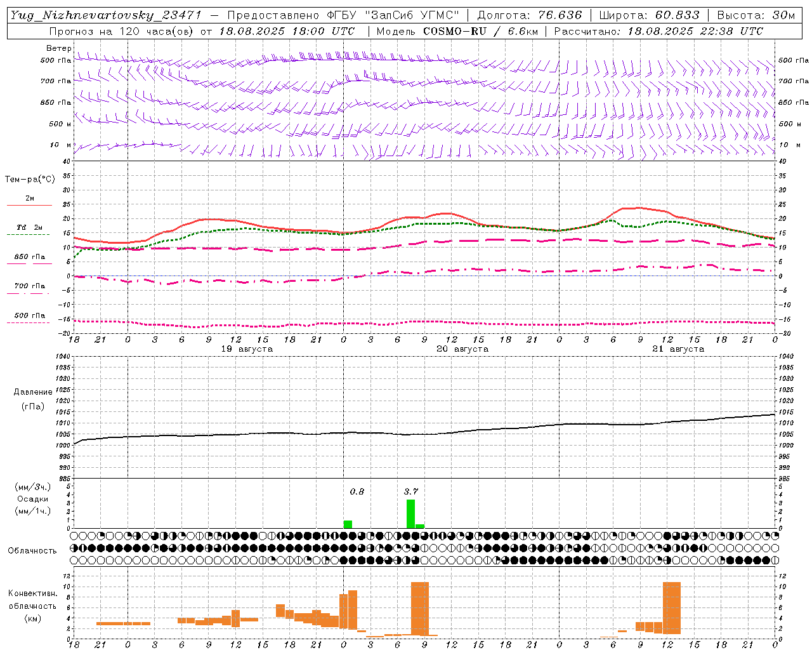Click the 'Долгота: 76.636' value in header

[530, 15]
